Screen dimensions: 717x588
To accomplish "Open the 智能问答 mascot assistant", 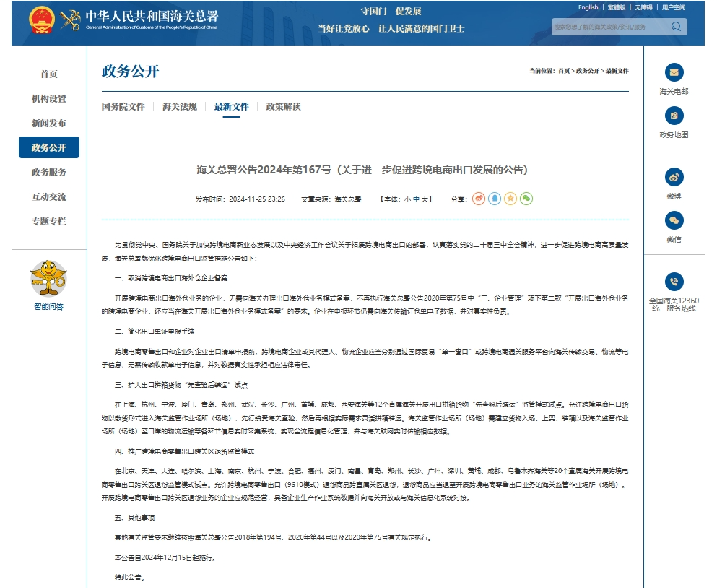I will pos(48,280).
